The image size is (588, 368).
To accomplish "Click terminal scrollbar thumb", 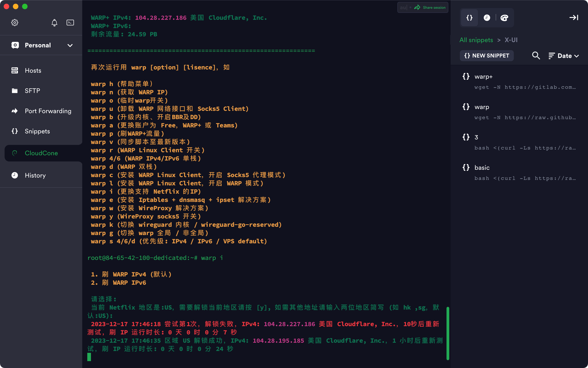I will [448, 333].
